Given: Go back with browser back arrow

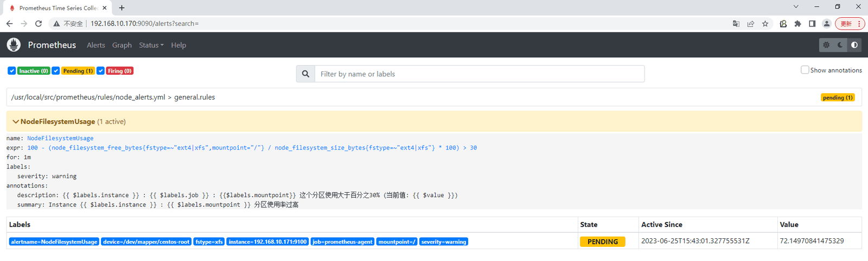Looking at the screenshot, I should pos(9,23).
